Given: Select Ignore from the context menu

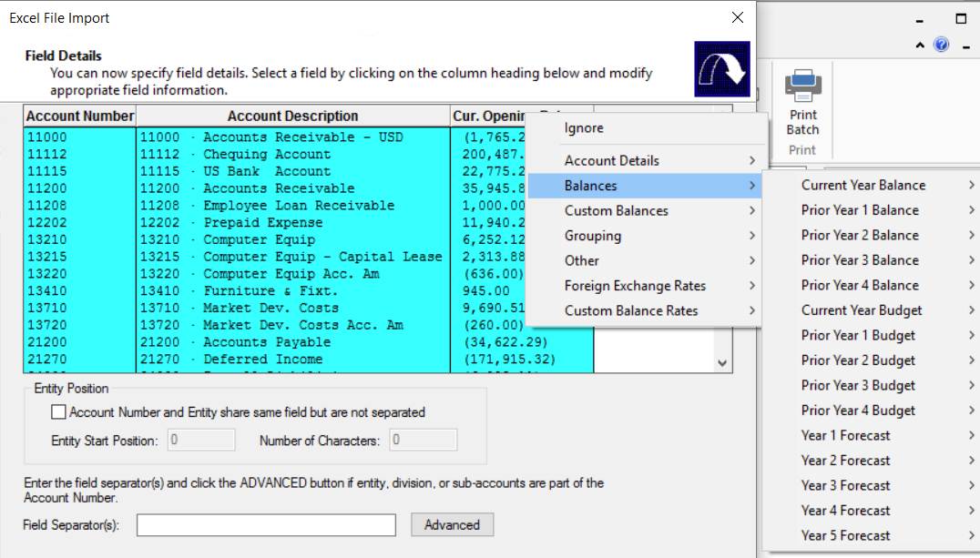Looking at the screenshot, I should point(584,128).
